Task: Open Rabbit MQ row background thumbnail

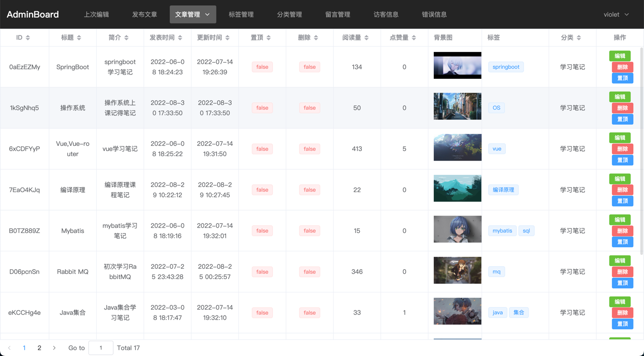Action: (458, 270)
